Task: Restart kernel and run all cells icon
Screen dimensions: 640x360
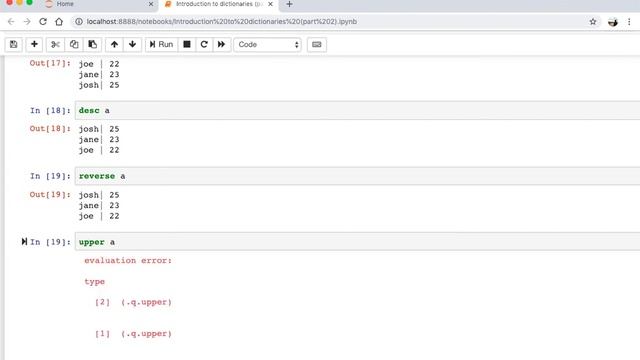Action: pyautogui.click(x=221, y=44)
